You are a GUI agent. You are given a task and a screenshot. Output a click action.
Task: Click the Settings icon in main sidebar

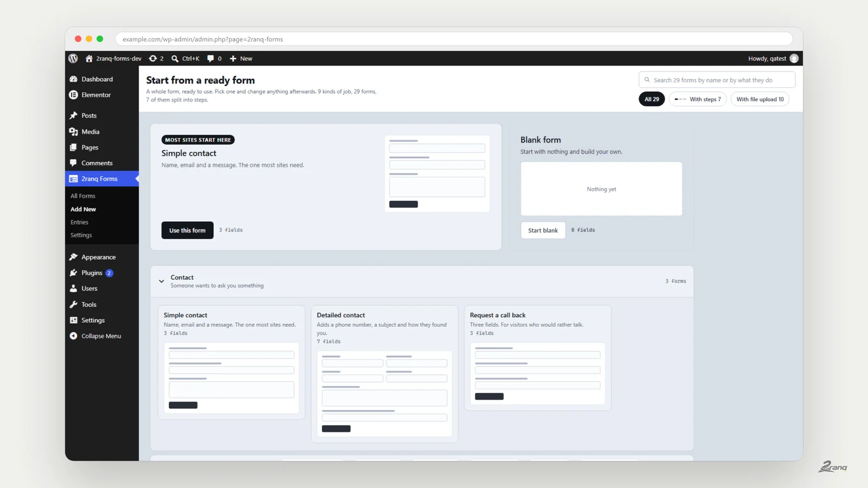[74, 320]
